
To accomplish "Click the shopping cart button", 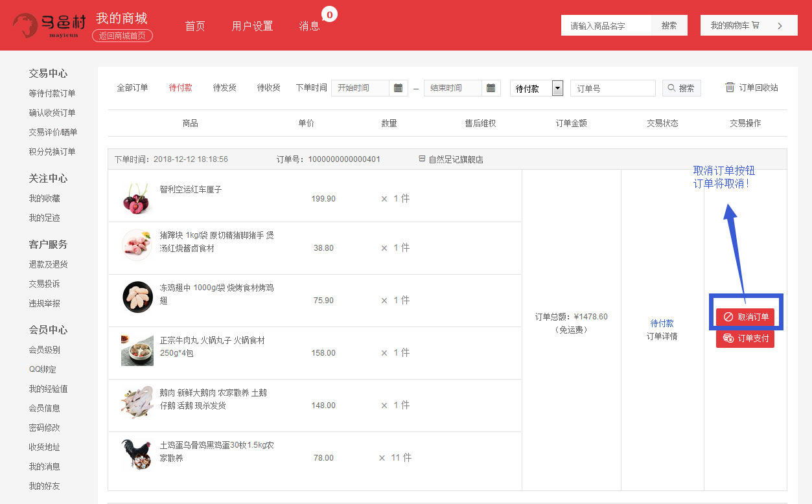I will tap(748, 25).
